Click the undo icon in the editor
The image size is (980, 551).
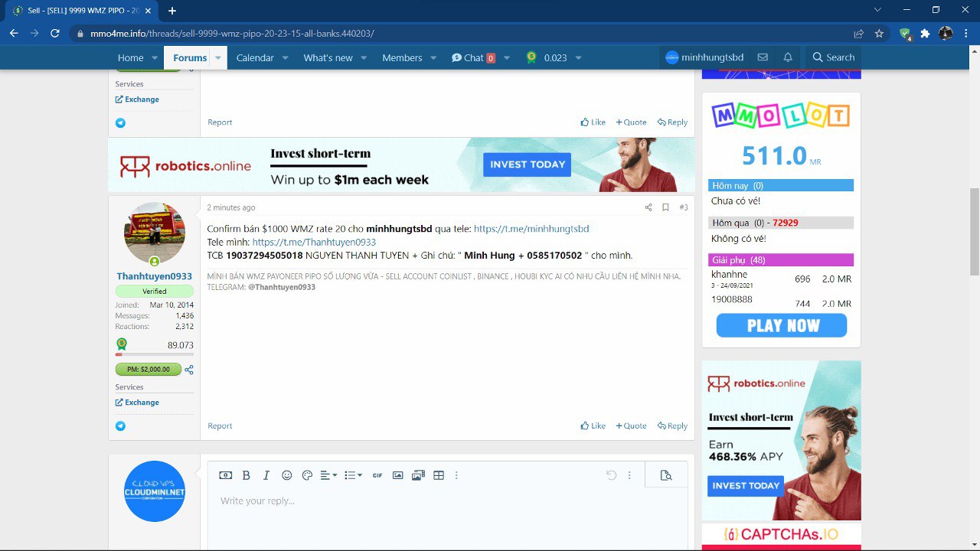[611, 475]
